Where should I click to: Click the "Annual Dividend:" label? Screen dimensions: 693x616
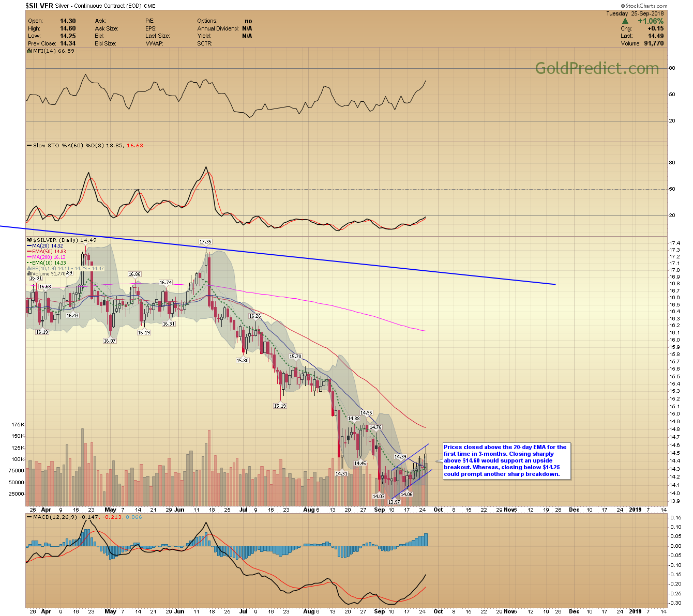tap(218, 29)
